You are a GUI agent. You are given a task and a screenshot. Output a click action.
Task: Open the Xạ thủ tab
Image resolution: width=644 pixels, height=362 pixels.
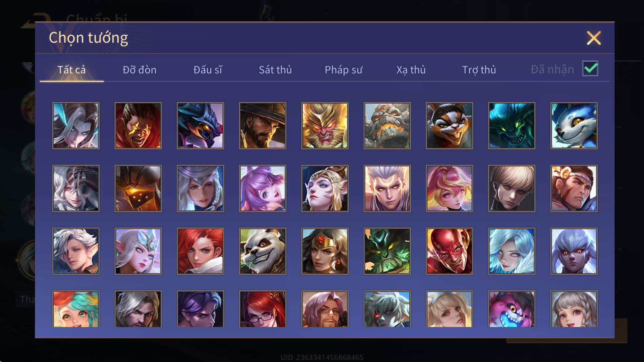click(x=411, y=70)
